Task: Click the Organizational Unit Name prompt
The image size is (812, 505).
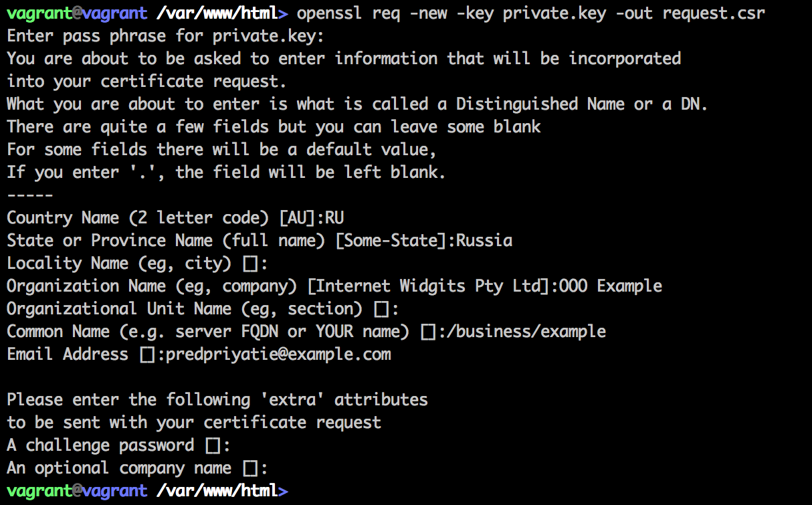Action: 184,308
